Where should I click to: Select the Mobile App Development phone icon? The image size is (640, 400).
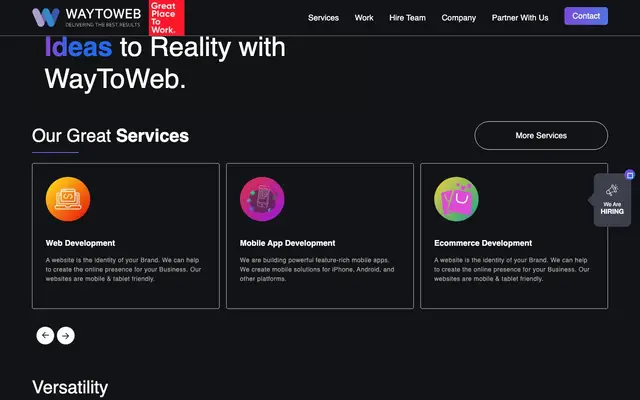pyautogui.click(x=262, y=199)
